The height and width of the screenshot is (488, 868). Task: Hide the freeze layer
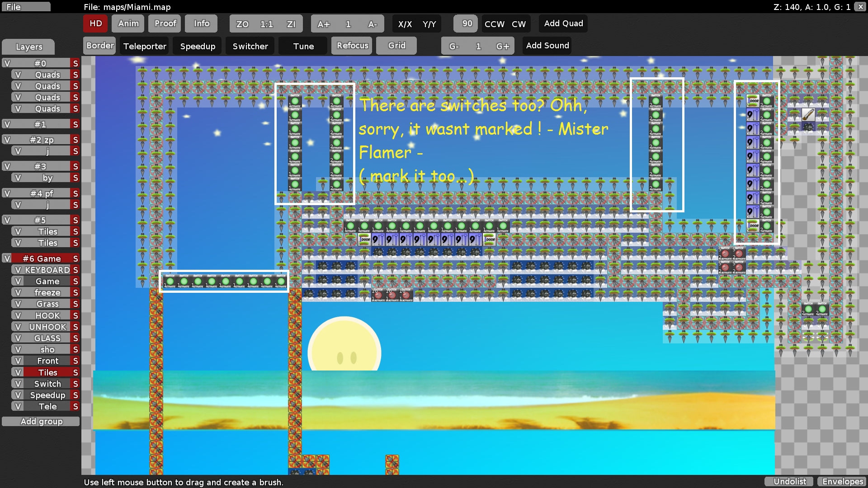tap(18, 292)
